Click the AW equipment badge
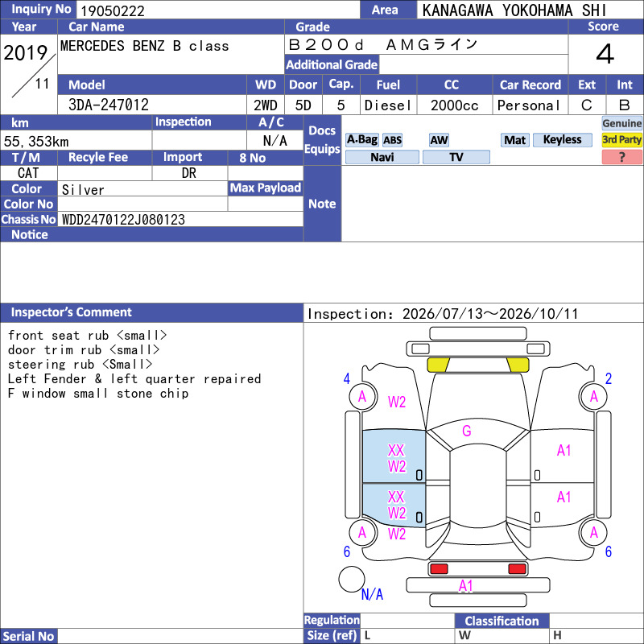This screenshot has width=644, height=644. [439, 140]
